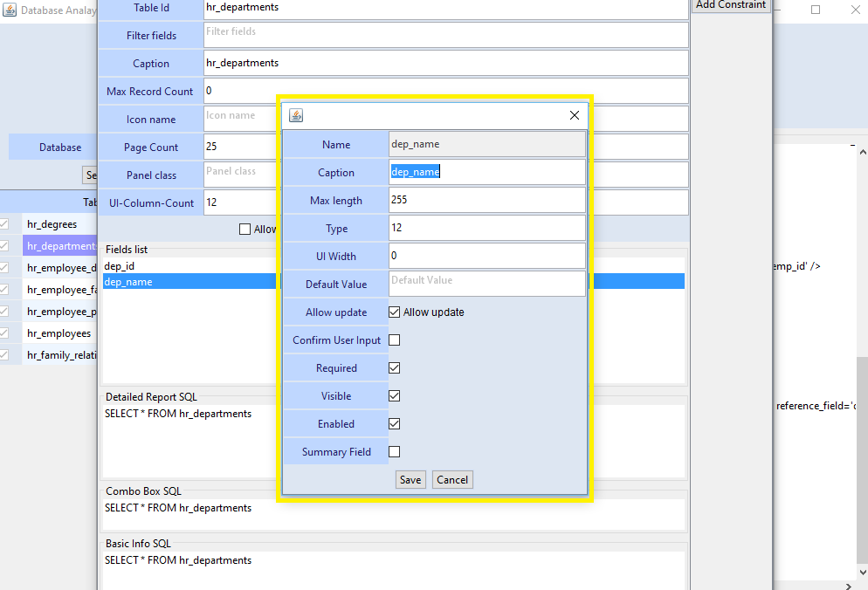Select hr_employees in the tables list

coord(59,333)
